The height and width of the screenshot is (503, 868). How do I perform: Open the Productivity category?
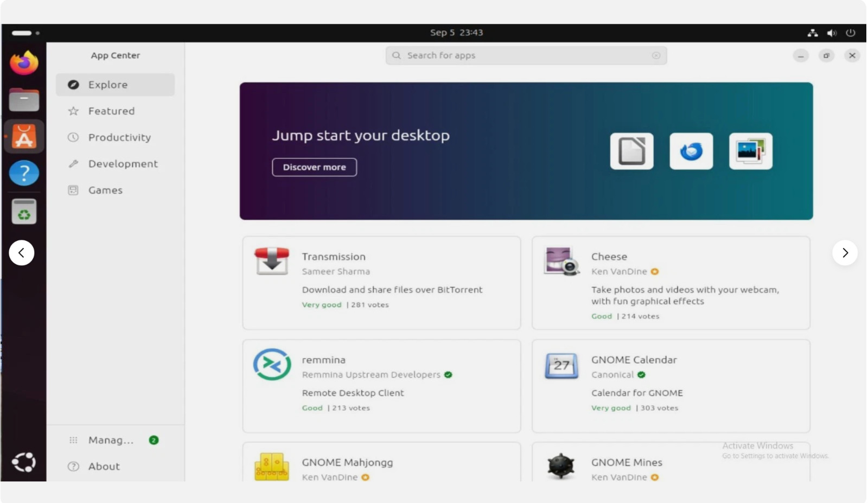(115, 137)
